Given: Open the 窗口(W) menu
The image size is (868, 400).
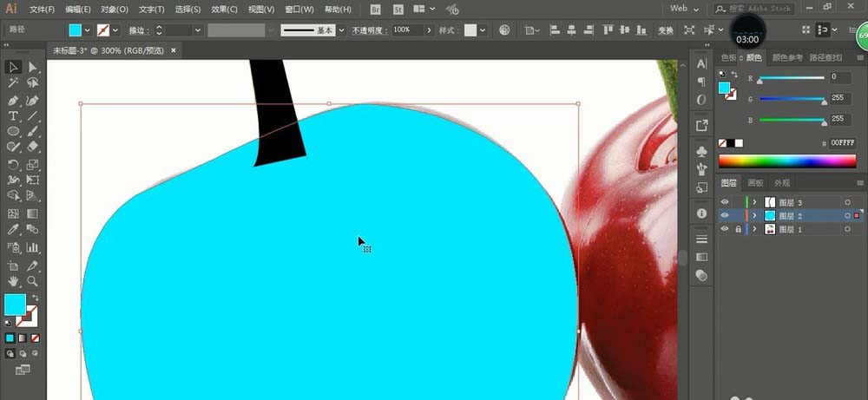Looking at the screenshot, I should point(299,10).
